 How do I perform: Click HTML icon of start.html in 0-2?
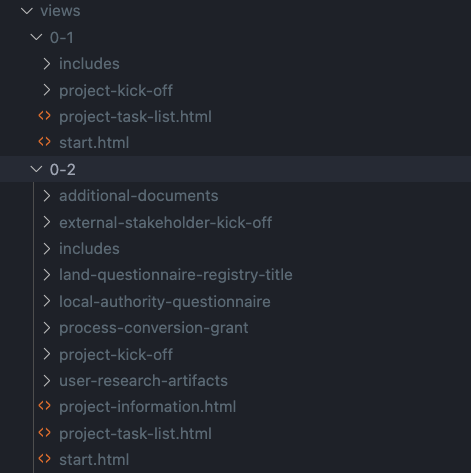(44, 459)
